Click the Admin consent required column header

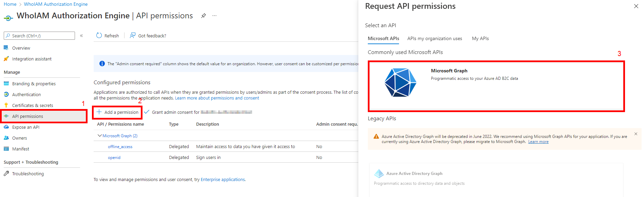coord(337,124)
